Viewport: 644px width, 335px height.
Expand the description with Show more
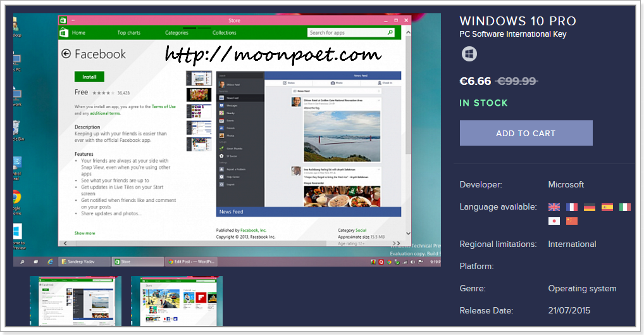(85, 233)
